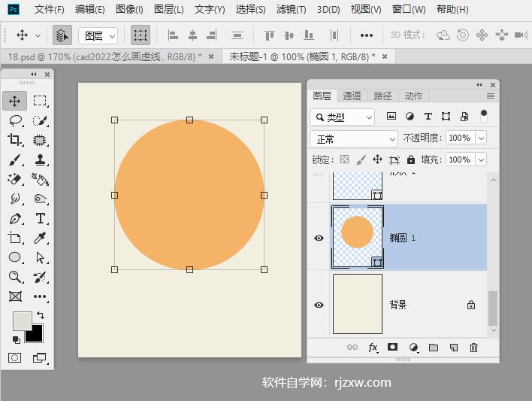Open the 类型 layer filter dropdown
Screen dimensions: 532x401
click(343, 117)
